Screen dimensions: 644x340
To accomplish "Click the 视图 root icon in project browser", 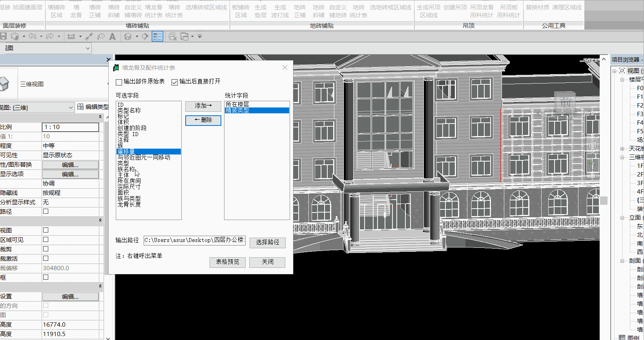I will point(622,71).
